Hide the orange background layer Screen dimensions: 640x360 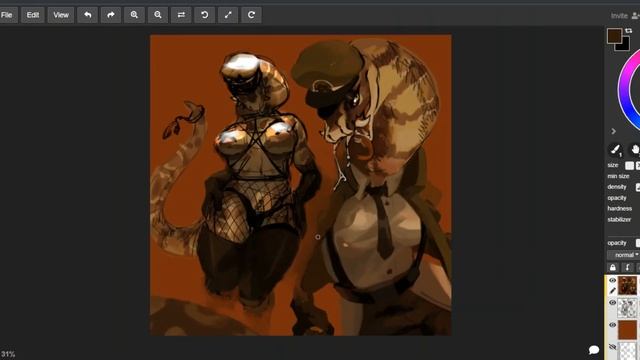point(612,325)
